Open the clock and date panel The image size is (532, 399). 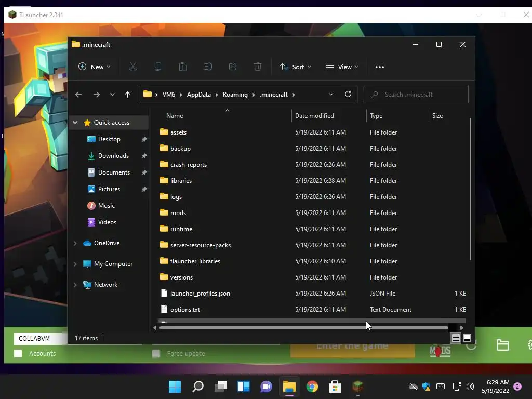(495, 387)
